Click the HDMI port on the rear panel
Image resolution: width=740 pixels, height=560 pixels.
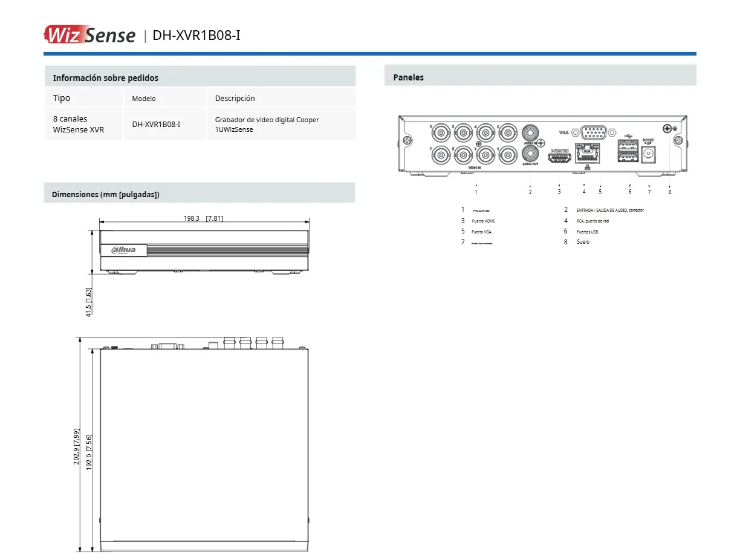click(559, 158)
